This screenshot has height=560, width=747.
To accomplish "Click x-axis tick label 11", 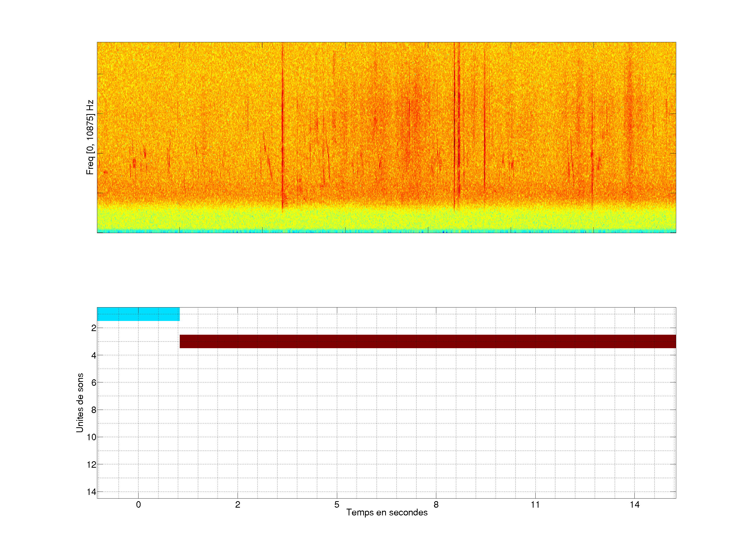I will click(535, 505).
